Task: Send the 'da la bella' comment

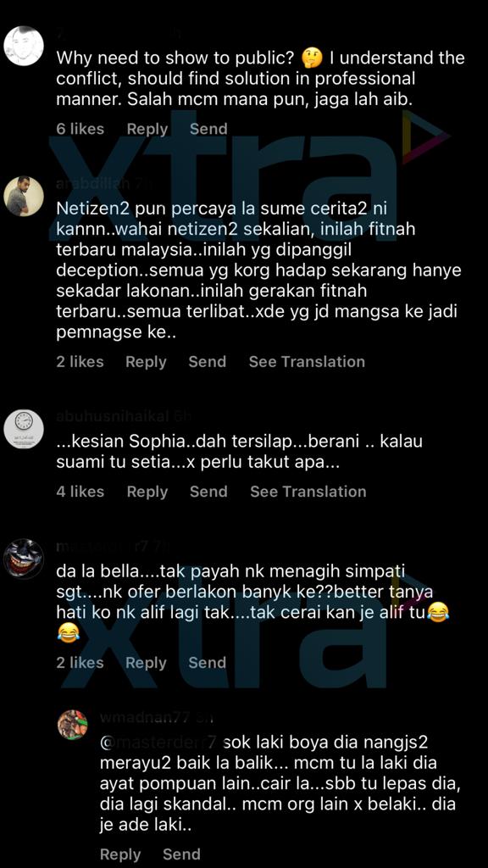Action: pos(208,663)
